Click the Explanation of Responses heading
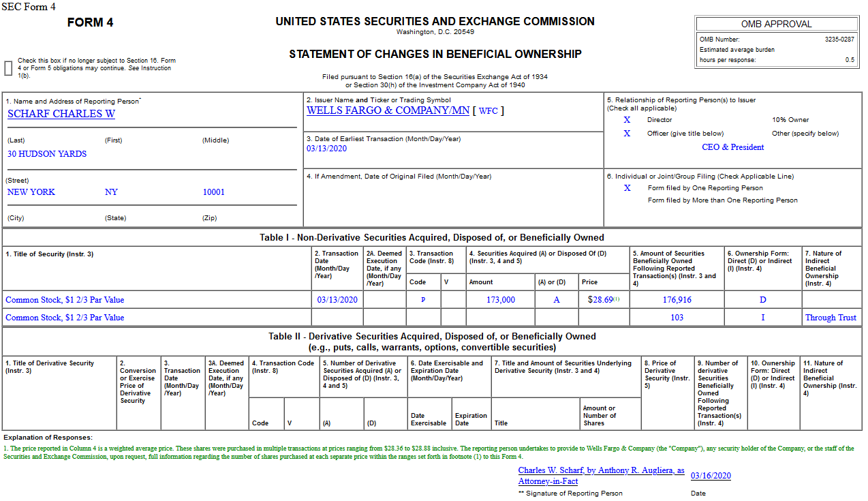Screen dimensions: 868x501 tap(48, 438)
